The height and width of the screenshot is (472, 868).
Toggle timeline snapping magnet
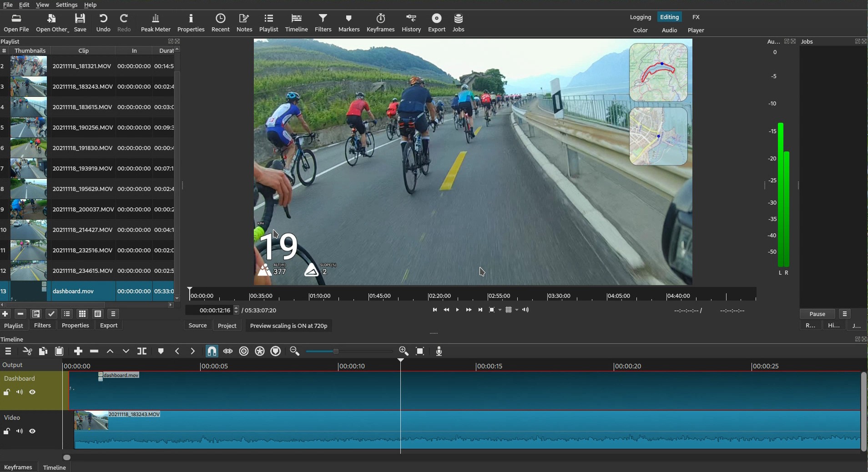(212, 351)
